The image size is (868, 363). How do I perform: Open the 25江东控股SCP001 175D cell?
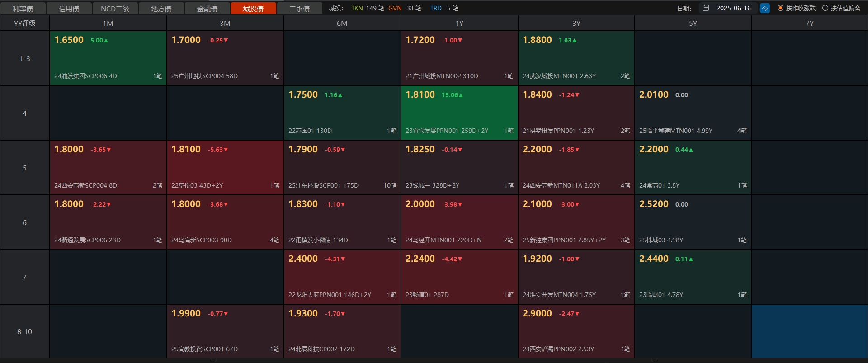click(x=342, y=168)
